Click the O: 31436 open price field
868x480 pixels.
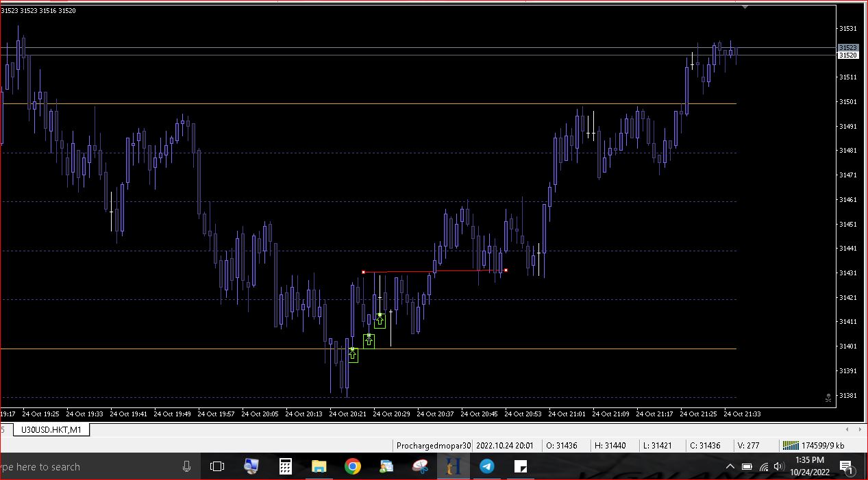[561, 445]
